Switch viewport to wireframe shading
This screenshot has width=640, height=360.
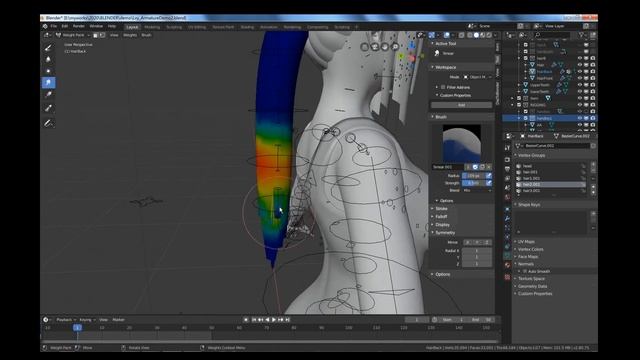470,35
